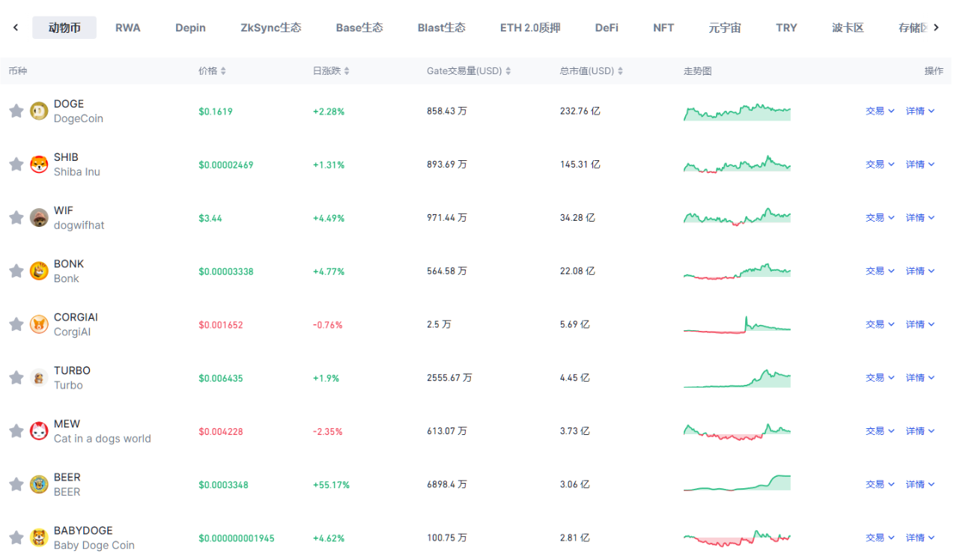Click the MEW cat coin logo
The height and width of the screenshot is (560, 954).
point(39,431)
